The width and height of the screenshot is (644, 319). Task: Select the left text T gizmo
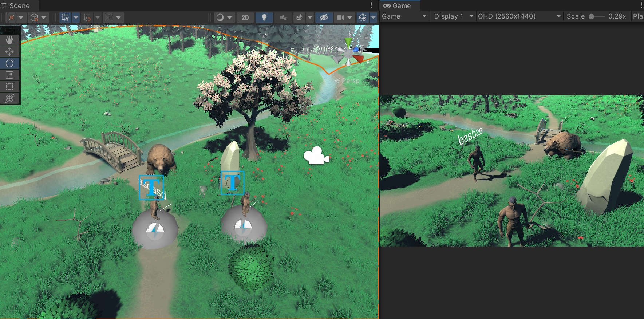click(x=151, y=188)
